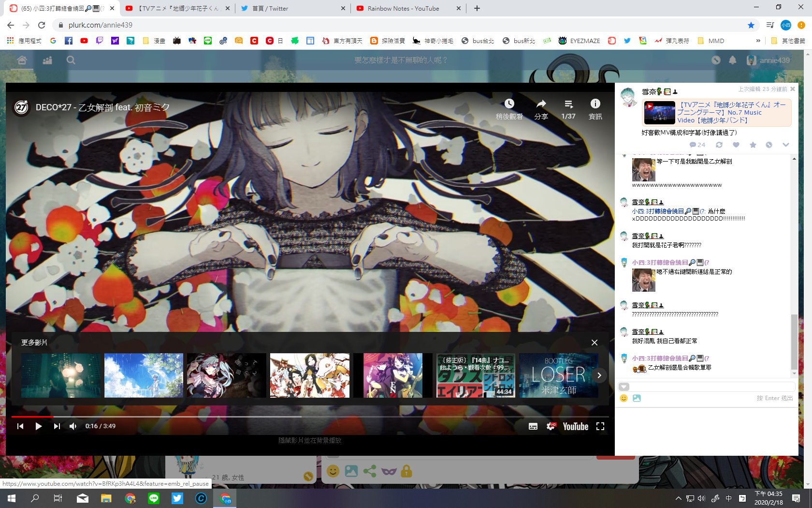Show hidden system tray icons
This screenshot has width=812, height=508.
(678, 498)
